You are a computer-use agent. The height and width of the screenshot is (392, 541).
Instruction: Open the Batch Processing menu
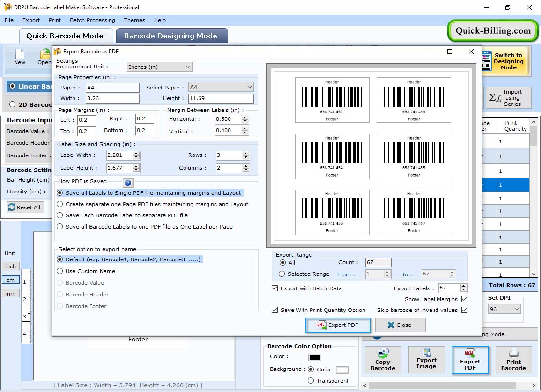(92, 20)
